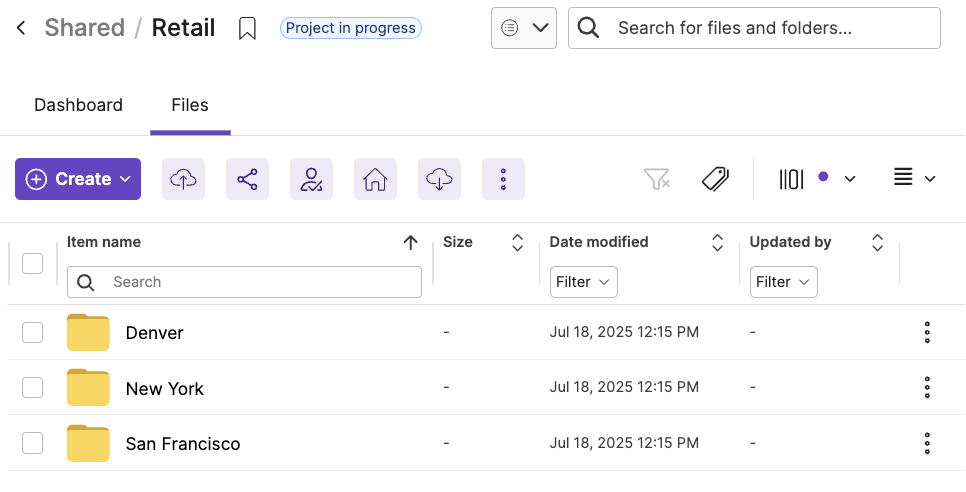Screen dimensions: 966x492
Task: Click the San Francisco folder icon
Action: coord(88,443)
